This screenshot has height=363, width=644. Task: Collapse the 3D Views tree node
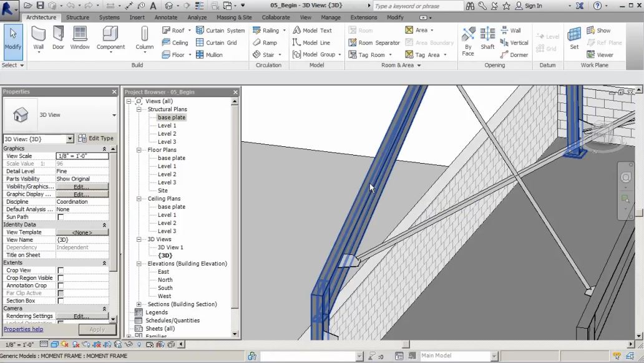pos(139,239)
